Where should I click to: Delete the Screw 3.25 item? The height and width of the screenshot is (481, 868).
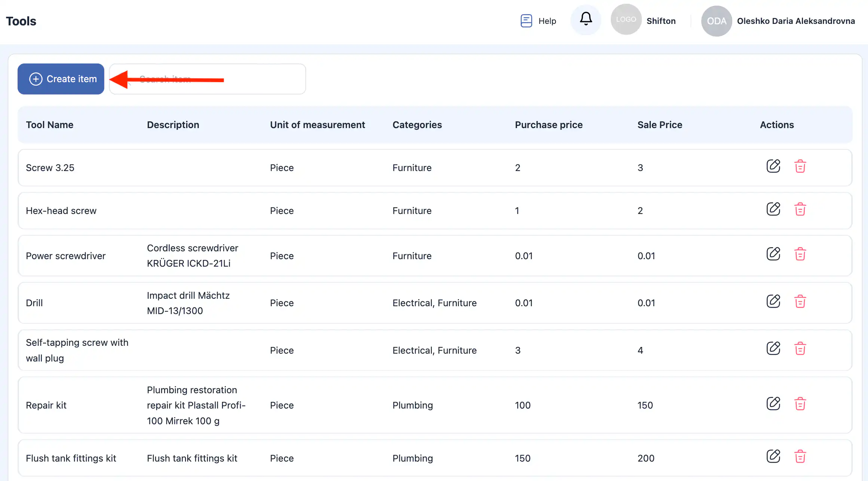click(800, 166)
